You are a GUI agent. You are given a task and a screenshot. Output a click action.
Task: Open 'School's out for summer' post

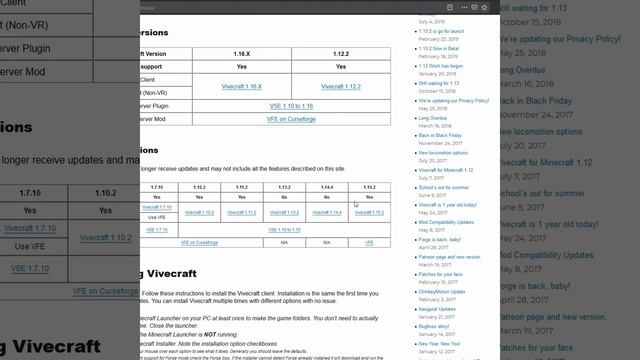[x=444, y=187]
